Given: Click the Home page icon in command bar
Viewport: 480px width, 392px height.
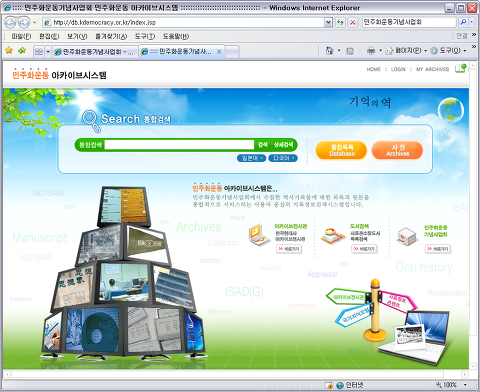Looking at the screenshot, I should pyautogui.click(x=329, y=51).
